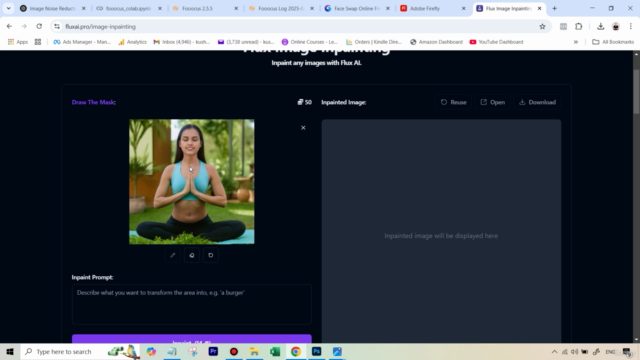This screenshot has height=360, width=640.
Task: Open Amazon Dashboard bookmark
Action: pyautogui.click(x=436, y=42)
